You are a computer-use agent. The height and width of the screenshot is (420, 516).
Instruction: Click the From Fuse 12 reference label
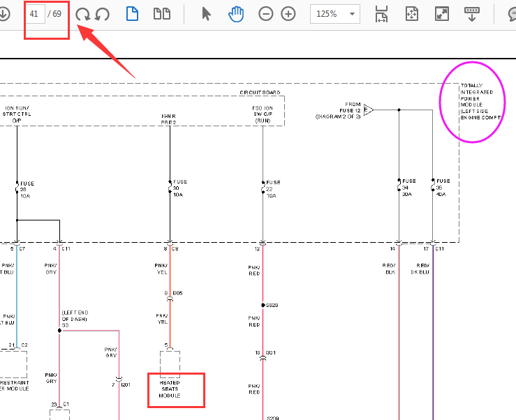[x=348, y=110]
